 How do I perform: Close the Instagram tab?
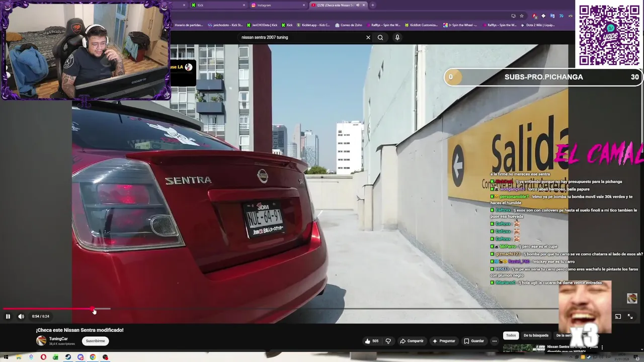point(304,5)
